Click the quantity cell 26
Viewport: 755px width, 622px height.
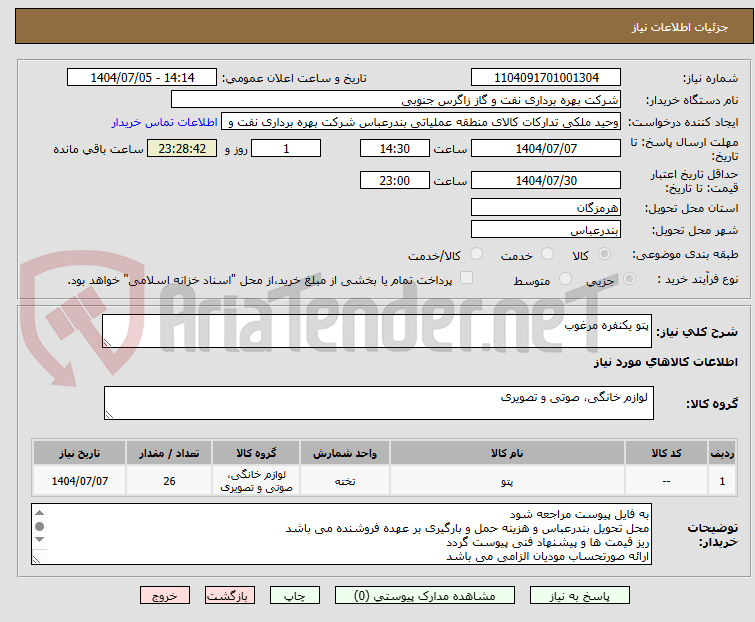point(169,480)
